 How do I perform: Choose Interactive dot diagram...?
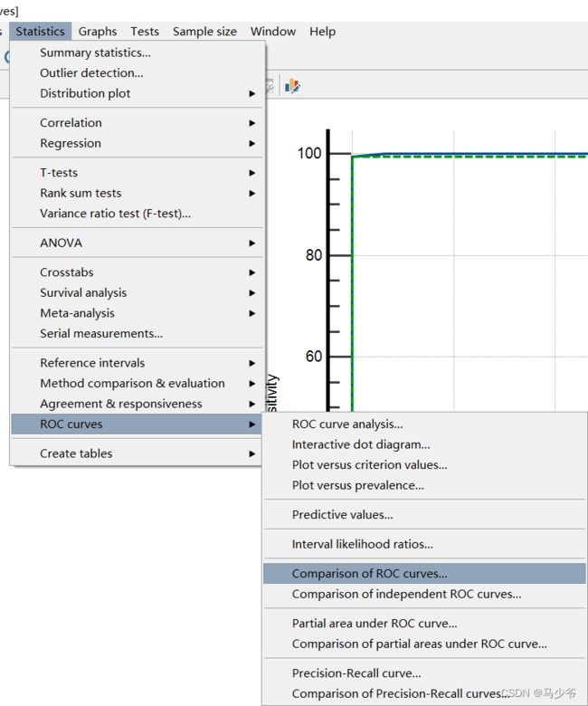tap(424, 444)
